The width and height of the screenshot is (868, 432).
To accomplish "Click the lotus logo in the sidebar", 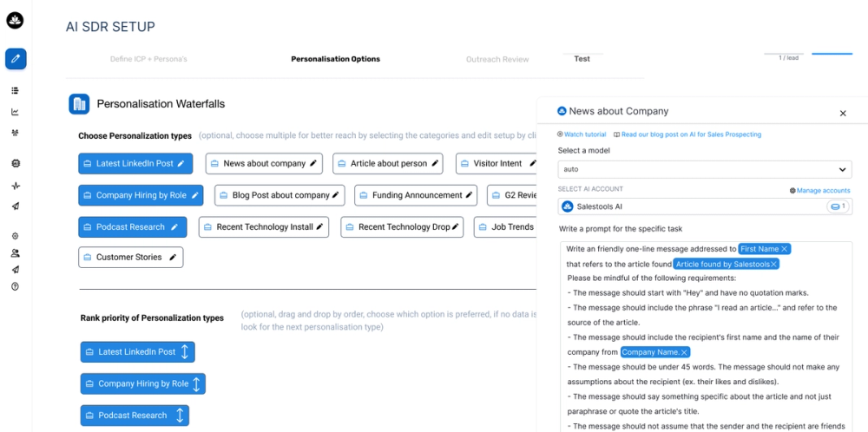I will [15, 21].
